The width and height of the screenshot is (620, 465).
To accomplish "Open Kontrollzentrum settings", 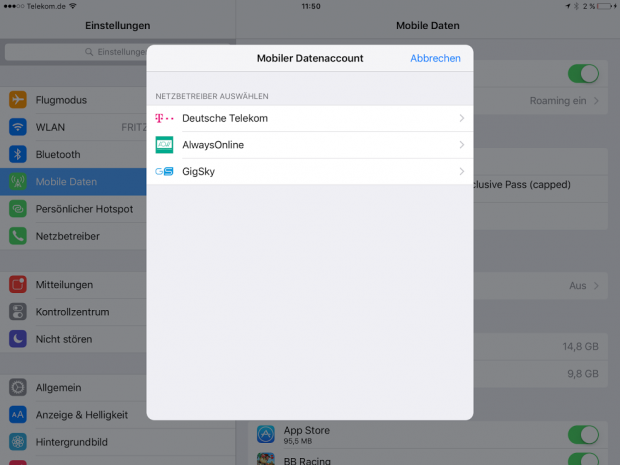I will click(x=73, y=312).
